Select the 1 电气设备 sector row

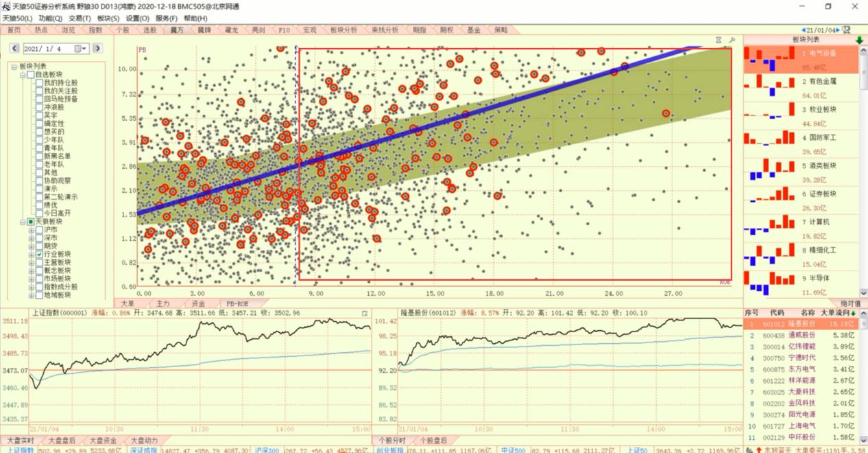[801, 60]
